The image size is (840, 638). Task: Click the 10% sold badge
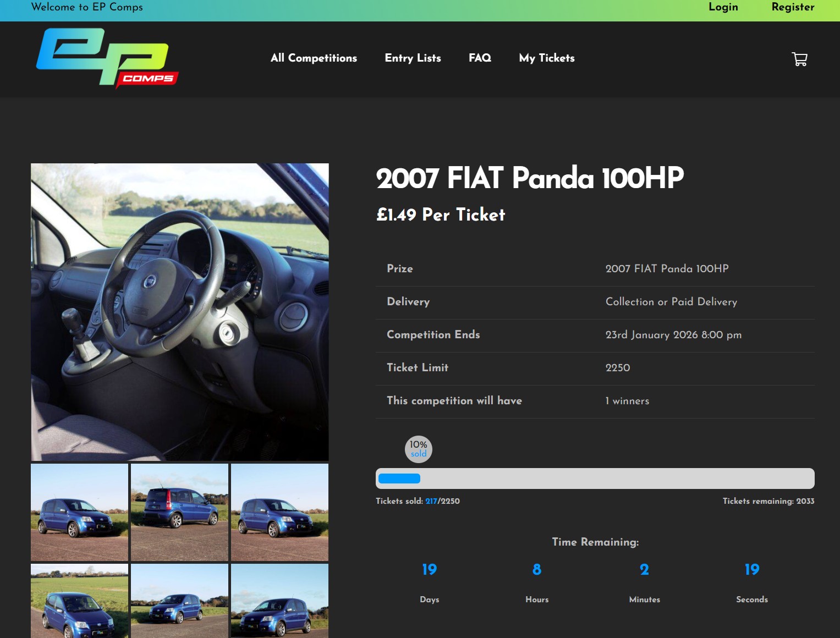(x=419, y=449)
